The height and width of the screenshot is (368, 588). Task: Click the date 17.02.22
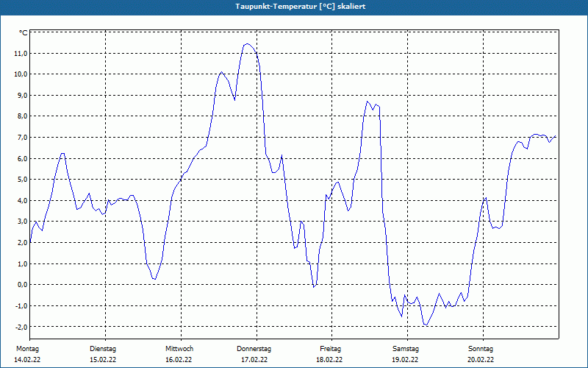click(x=254, y=360)
